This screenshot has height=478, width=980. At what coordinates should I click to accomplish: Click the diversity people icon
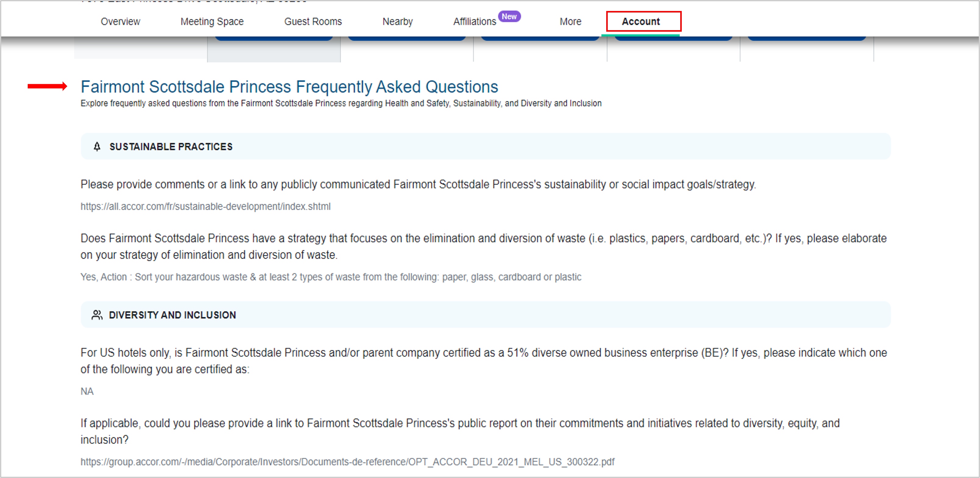[97, 315]
